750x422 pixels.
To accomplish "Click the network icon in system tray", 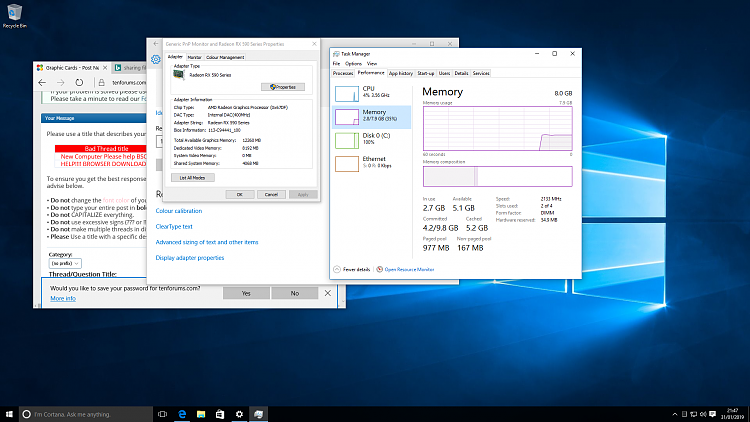I will click(x=693, y=414).
